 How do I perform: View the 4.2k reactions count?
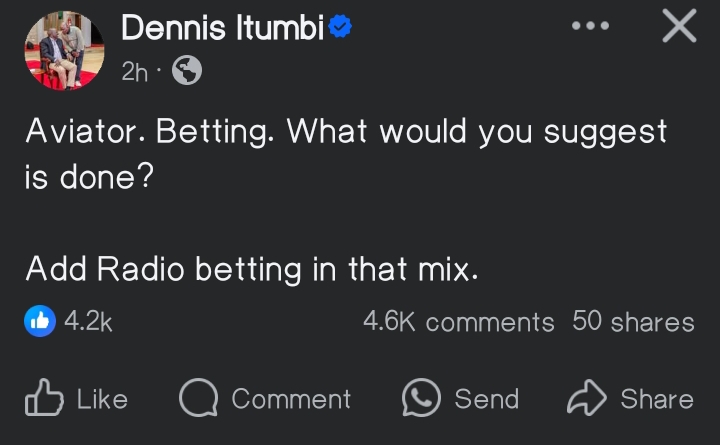(88, 321)
